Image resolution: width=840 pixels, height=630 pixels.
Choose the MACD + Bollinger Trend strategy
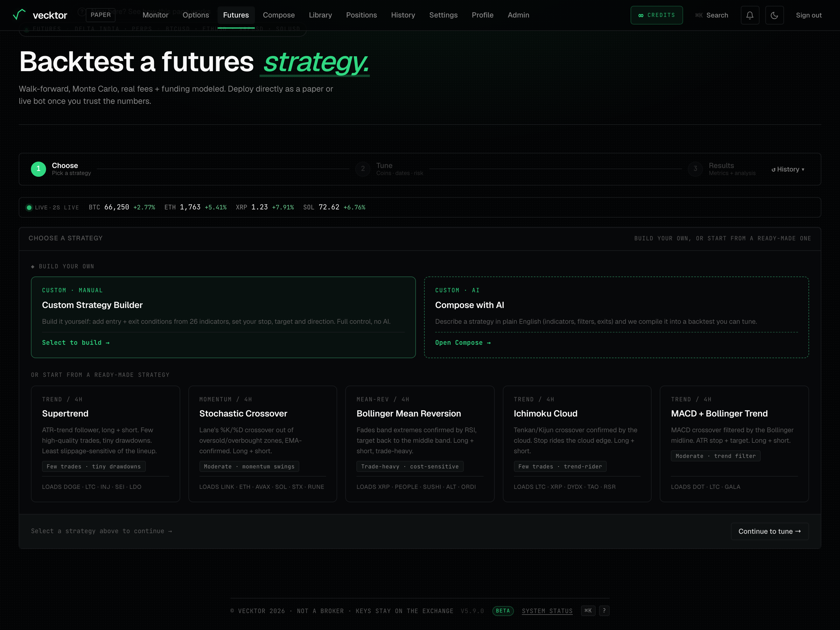pyautogui.click(x=734, y=444)
